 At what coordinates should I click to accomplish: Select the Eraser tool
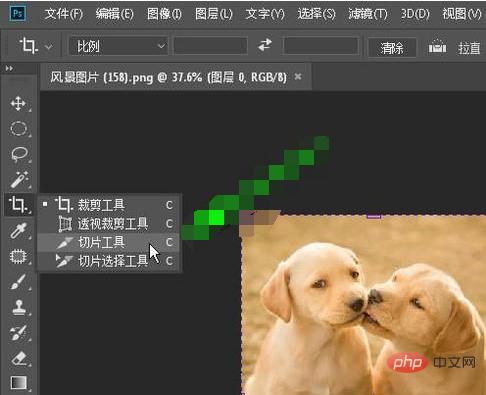click(19, 358)
